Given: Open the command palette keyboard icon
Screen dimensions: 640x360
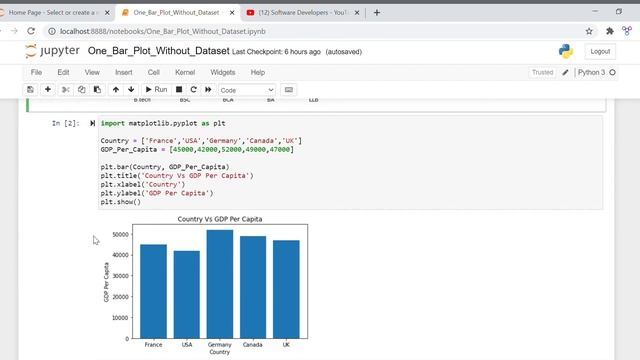Looking at the screenshot, I should (x=289, y=89).
